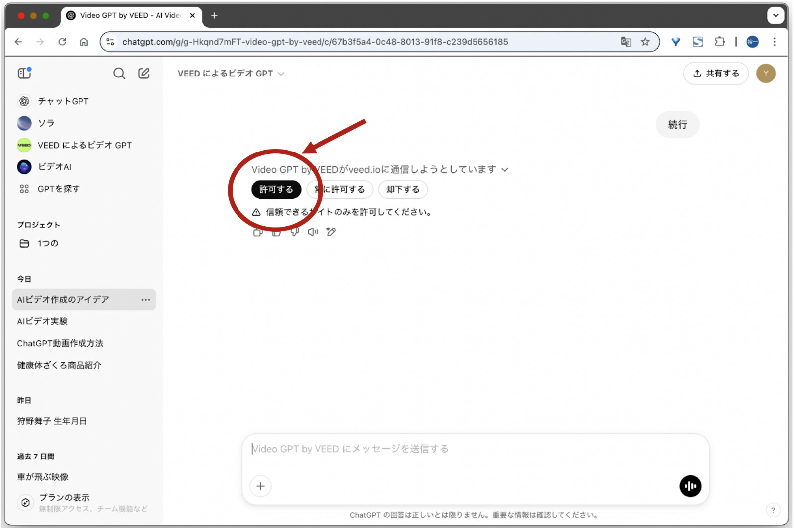
Task: Open chat search magnifier icon
Action: click(119, 74)
